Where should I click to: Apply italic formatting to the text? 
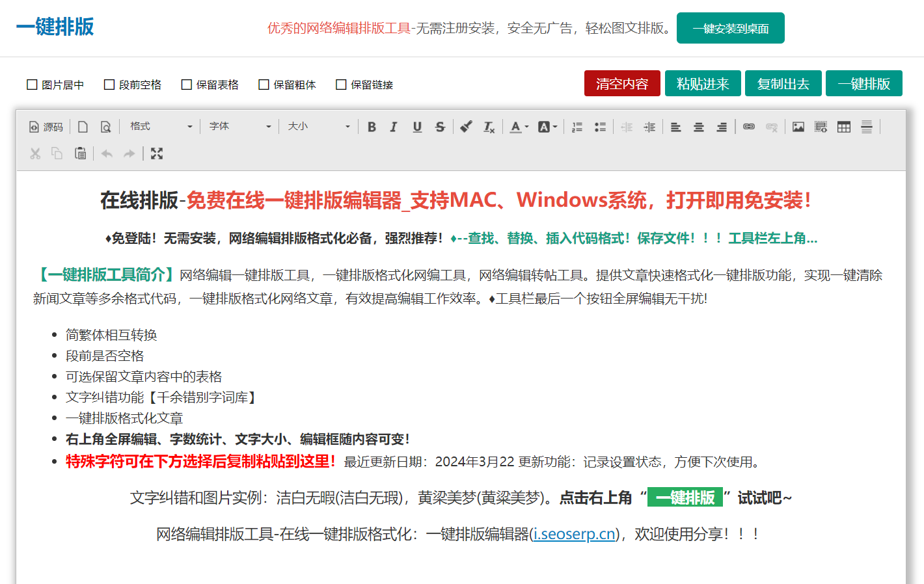[394, 127]
